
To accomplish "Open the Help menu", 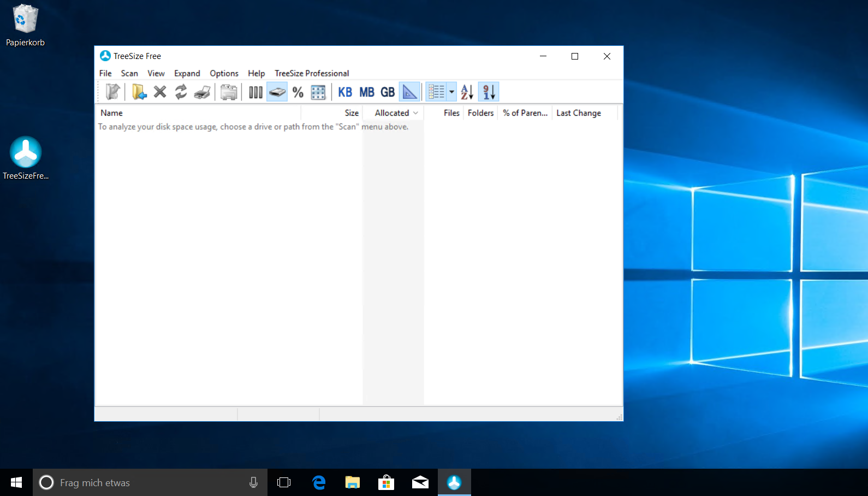I will point(256,73).
